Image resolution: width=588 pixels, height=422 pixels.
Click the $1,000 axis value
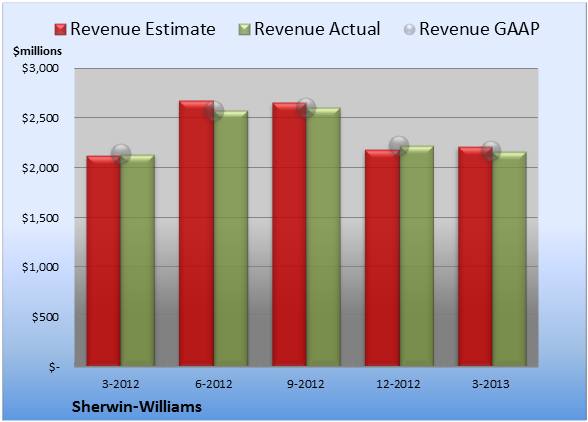40,267
